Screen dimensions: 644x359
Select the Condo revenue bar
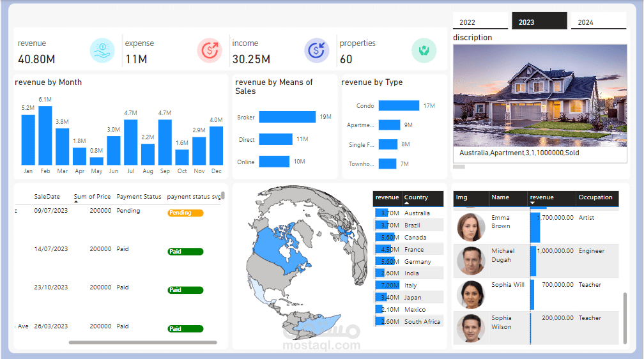(x=399, y=105)
